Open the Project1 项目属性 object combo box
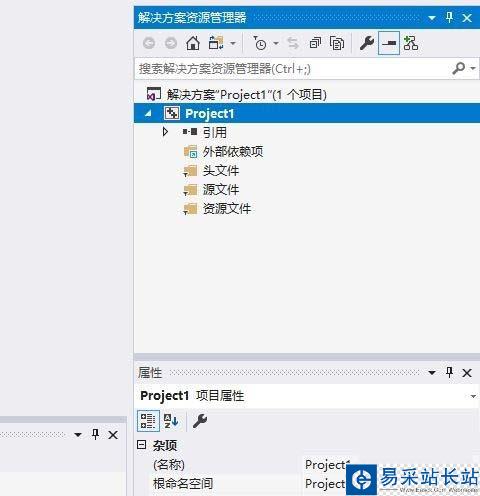 (x=307, y=396)
